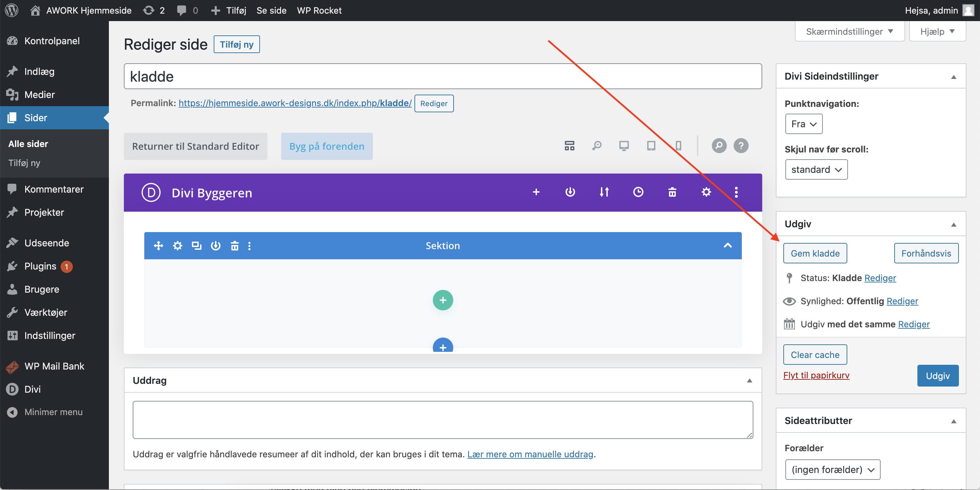Open the updates icon showing 2

[x=154, y=10]
